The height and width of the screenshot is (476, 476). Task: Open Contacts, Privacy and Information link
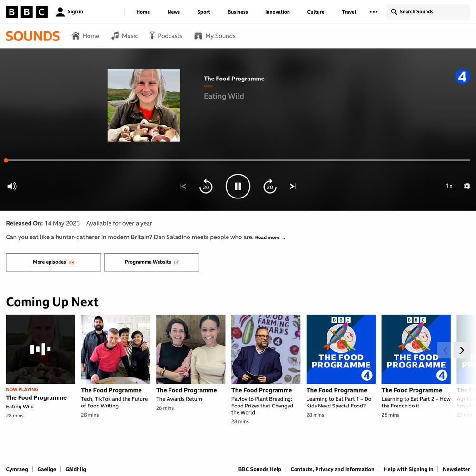(332, 469)
